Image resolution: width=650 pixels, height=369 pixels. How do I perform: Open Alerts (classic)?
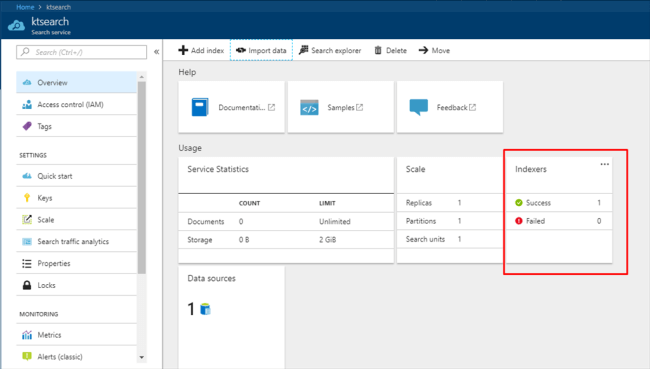76,357
